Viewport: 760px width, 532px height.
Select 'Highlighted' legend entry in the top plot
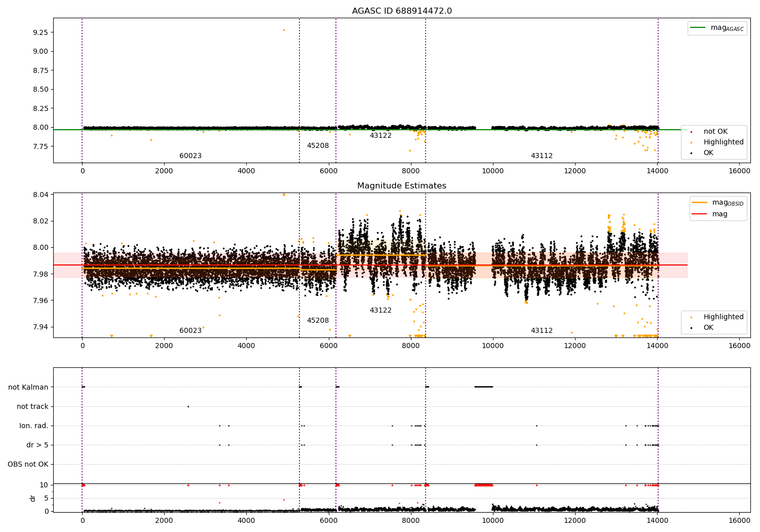[x=724, y=142]
